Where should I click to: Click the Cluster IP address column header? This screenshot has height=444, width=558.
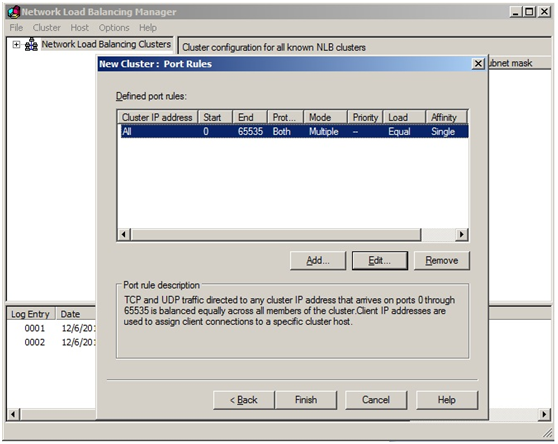coord(157,117)
